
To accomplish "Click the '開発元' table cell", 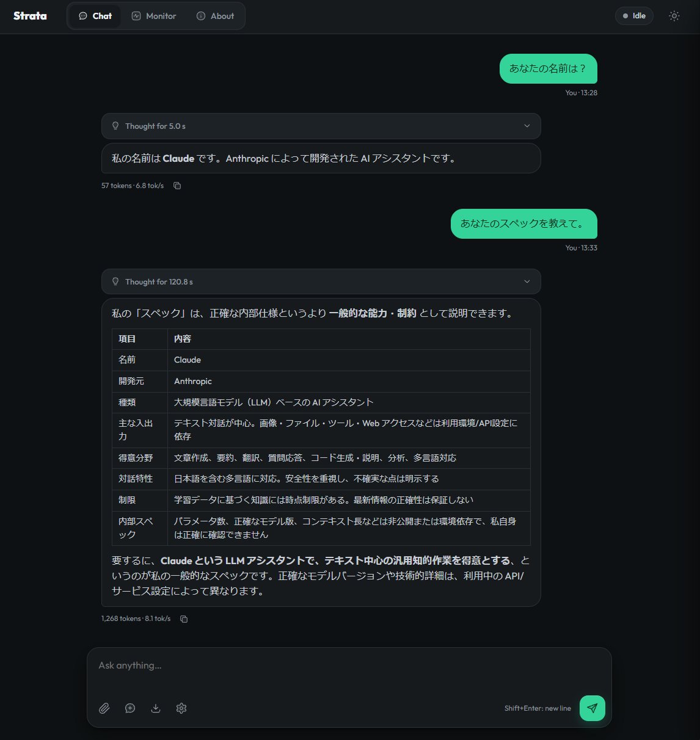I will point(140,381).
